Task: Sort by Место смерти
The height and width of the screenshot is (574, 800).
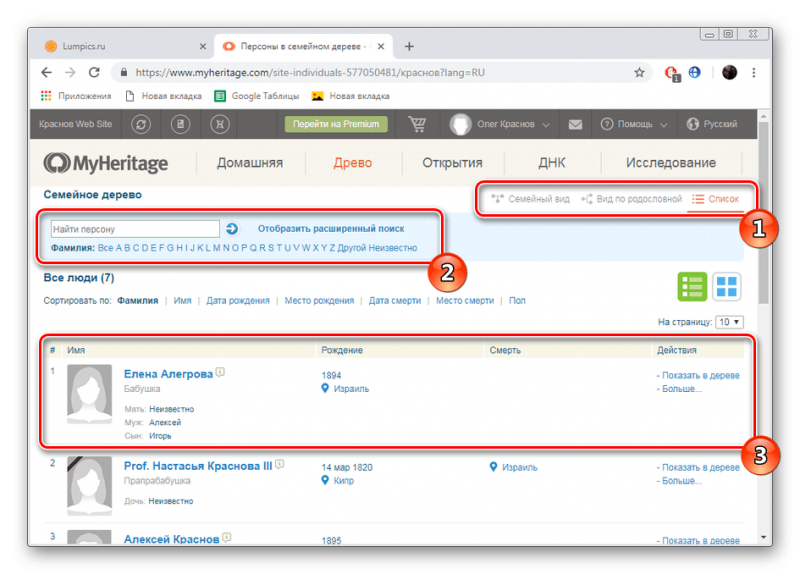Action: [x=465, y=301]
